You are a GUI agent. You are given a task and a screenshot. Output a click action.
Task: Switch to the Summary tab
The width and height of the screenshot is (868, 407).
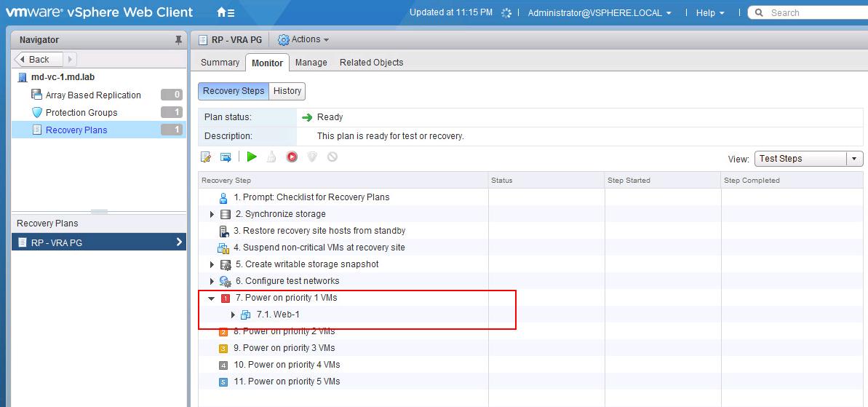pyautogui.click(x=220, y=63)
